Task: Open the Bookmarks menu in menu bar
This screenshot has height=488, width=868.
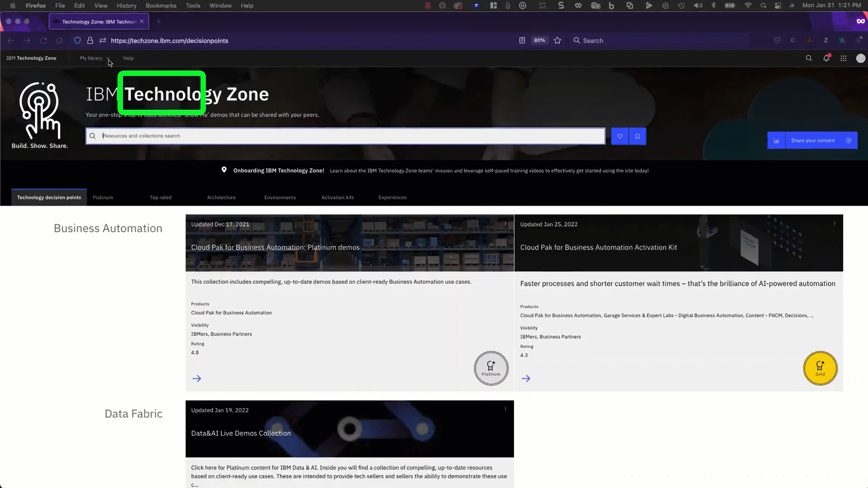Action: pyautogui.click(x=160, y=5)
